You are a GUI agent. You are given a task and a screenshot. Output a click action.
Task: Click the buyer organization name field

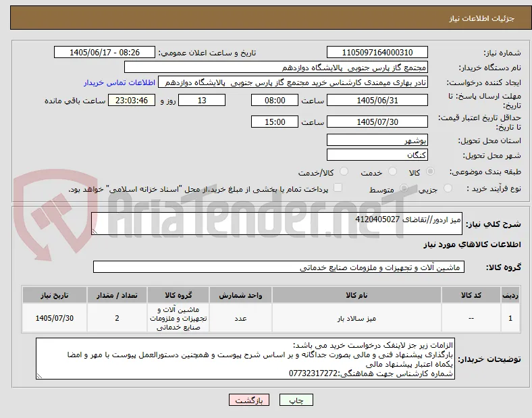[x=276, y=67]
